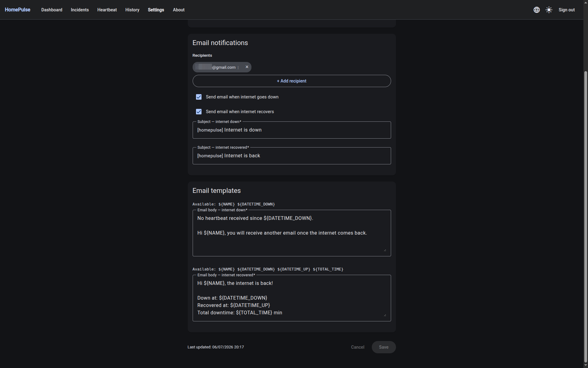The image size is (588, 368).
Task: Cancel the settings changes
Action: pyautogui.click(x=357, y=347)
